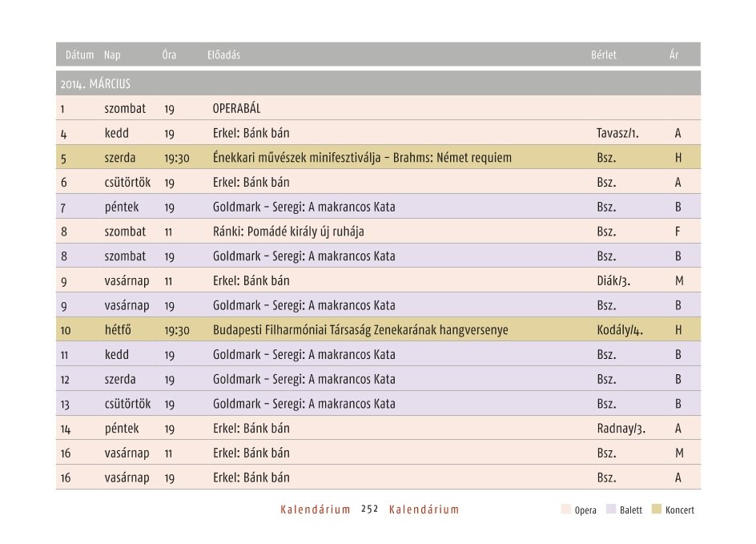Click the Diák/3. subscription entry
Image resolution: width=756 pixels, height=544 pixels.
(x=613, y=280)
